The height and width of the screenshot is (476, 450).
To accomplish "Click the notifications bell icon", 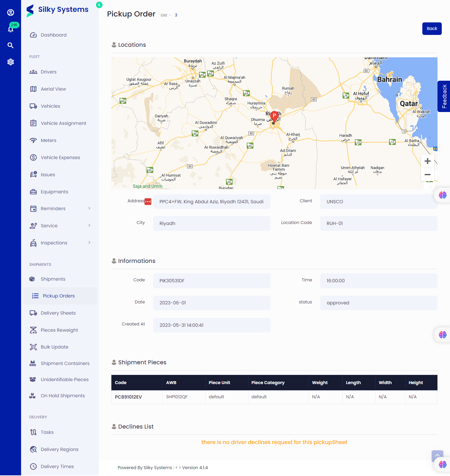I will tap(11, 29).
